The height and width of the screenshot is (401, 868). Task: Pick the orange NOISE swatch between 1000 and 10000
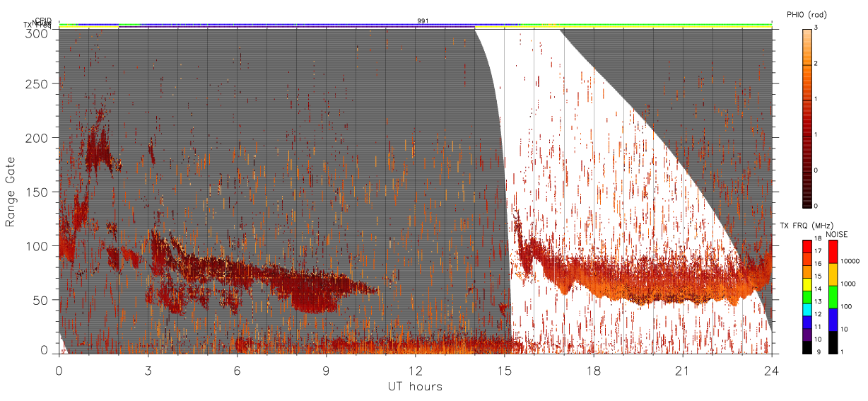point(833,274)
